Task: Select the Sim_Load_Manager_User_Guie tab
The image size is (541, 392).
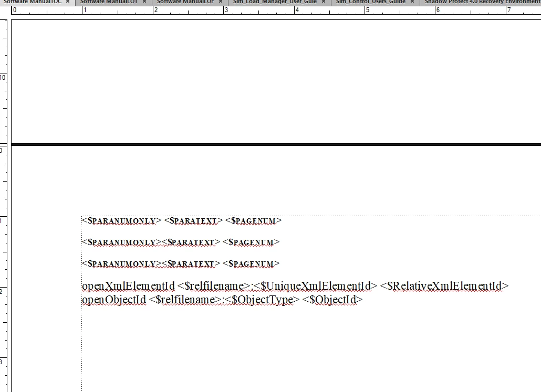Action: point(275,2)
